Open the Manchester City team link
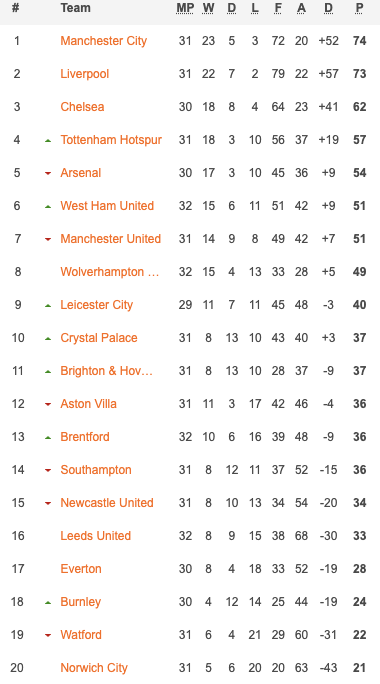This screenshot has width=380, height=684. (103, 41)
